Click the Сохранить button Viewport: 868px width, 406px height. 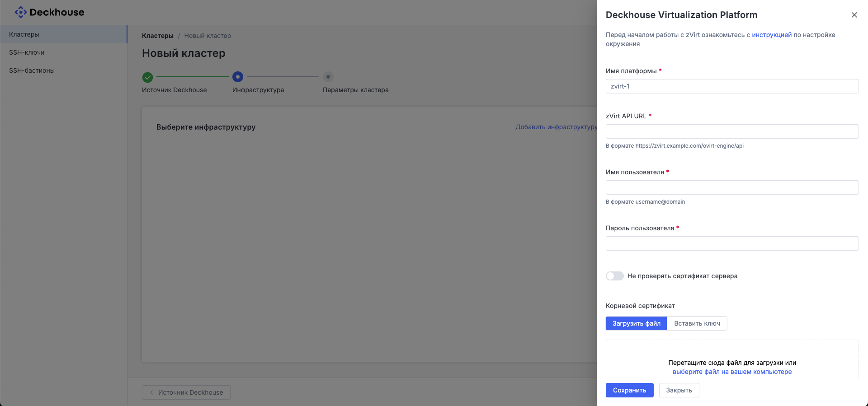(x=629, y=390)
